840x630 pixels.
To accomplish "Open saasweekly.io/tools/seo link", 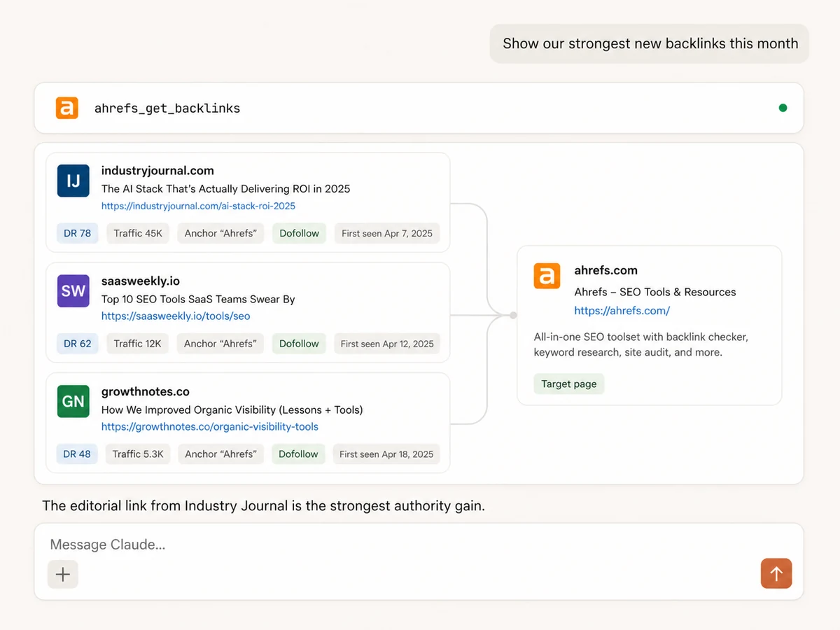I will [176, 316].
